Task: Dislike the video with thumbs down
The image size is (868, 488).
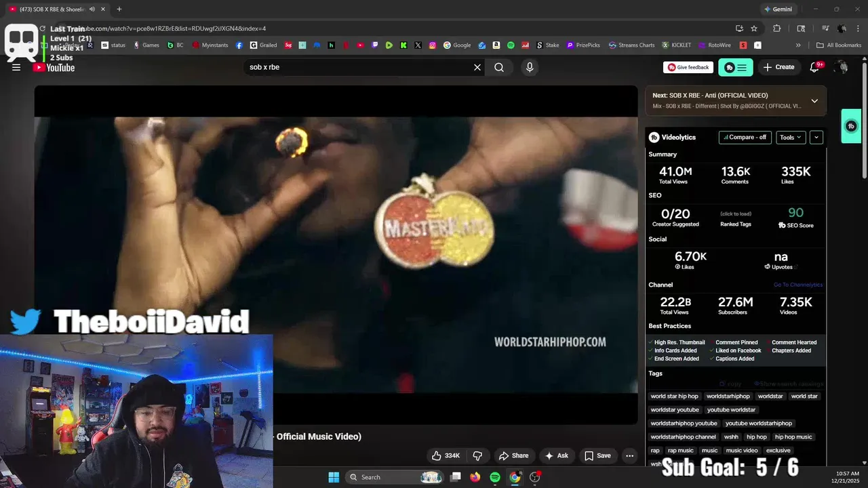Action: [x=477, y=455]
